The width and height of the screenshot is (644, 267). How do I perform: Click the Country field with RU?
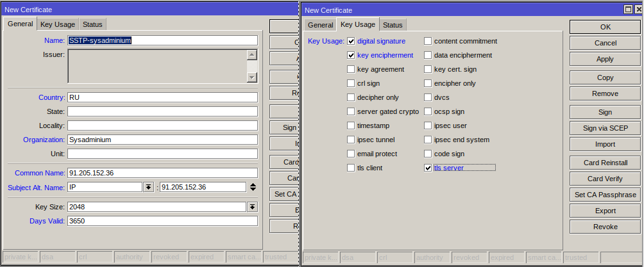[x=163, y=97]
